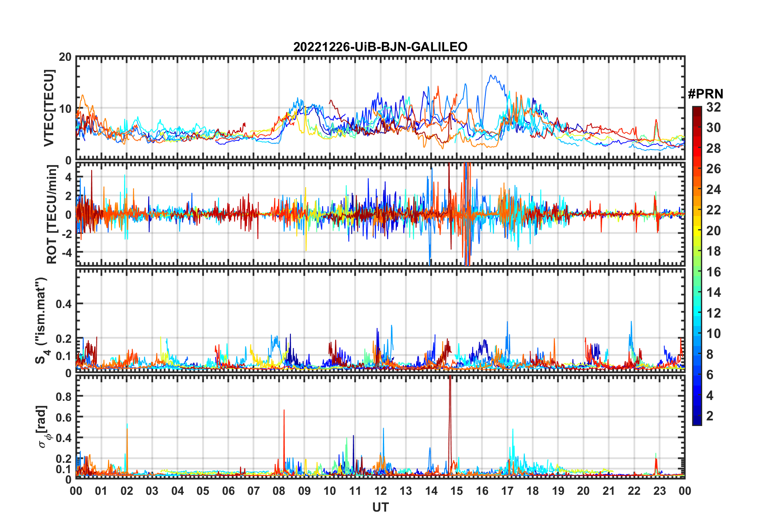
Task: Click the plot title 20221226-UiB-BJN-GALILEO
Action: 380,47
